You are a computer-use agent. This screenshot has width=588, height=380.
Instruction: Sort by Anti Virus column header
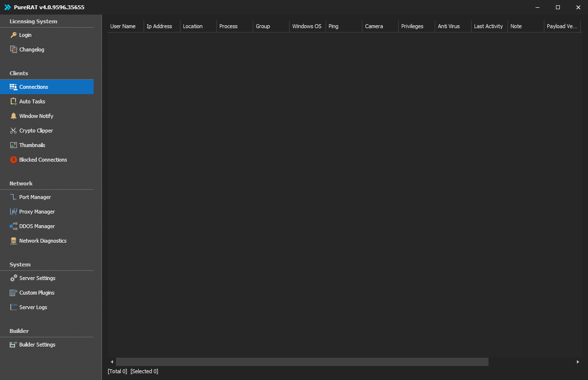[x=453, y=26]
